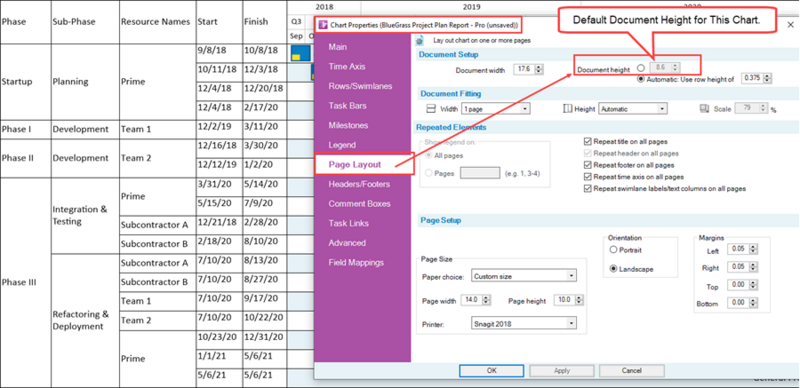This screenshot has height=388, width=800.
Task: Toggle Repeat time axis on all pages
Action: coord(588,177)
